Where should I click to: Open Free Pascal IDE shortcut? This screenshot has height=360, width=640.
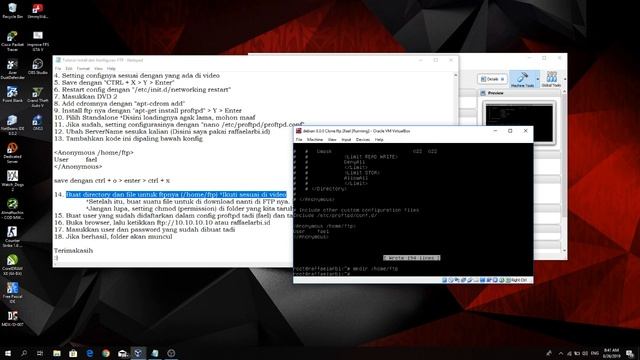[x=12, y=292]
